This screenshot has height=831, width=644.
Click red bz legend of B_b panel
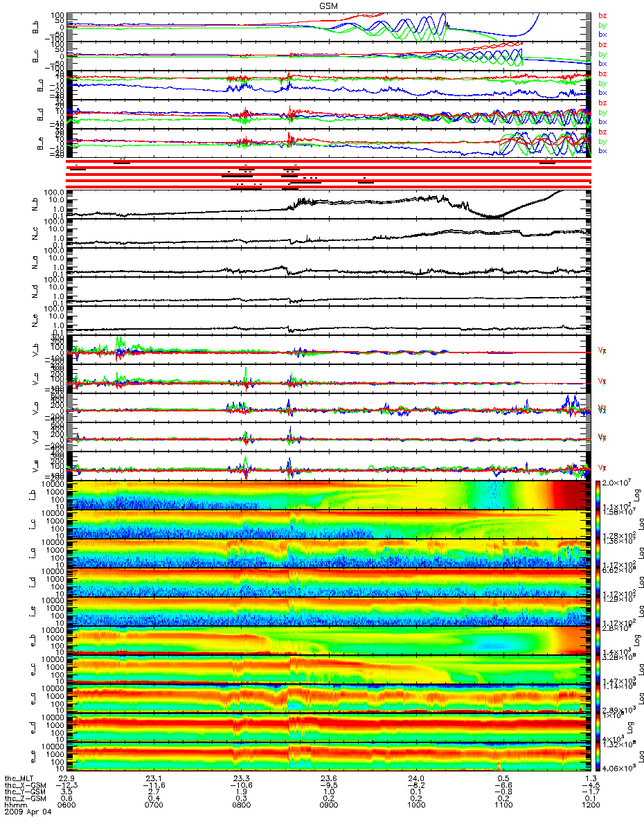[x=602, y=15]
